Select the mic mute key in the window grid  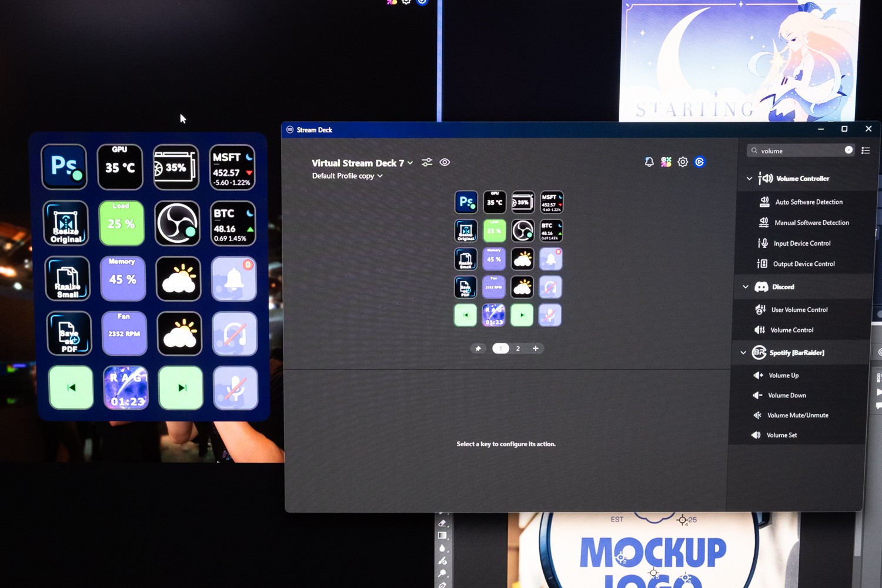click(x=550, y=315)
